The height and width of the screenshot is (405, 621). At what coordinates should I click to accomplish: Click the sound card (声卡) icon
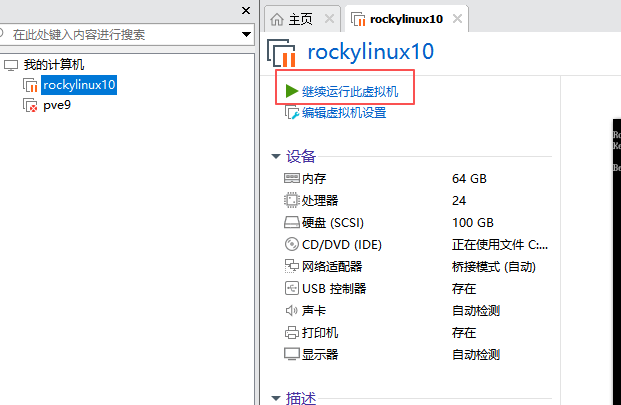click(292, 310)
